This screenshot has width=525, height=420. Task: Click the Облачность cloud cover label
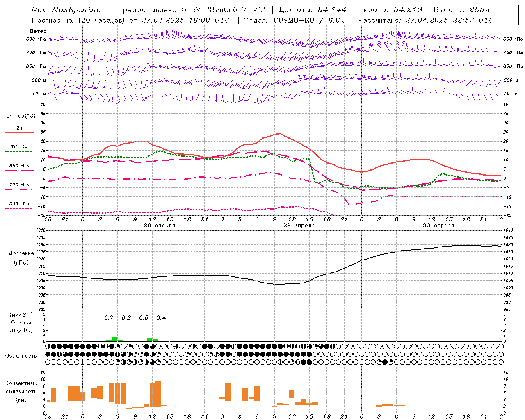click(21, 356)
